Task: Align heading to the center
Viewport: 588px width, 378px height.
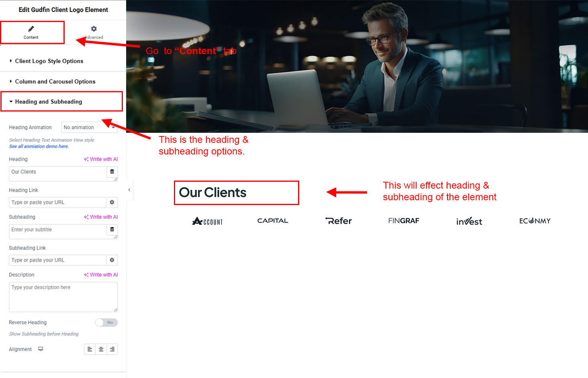Action: (101, 349)
